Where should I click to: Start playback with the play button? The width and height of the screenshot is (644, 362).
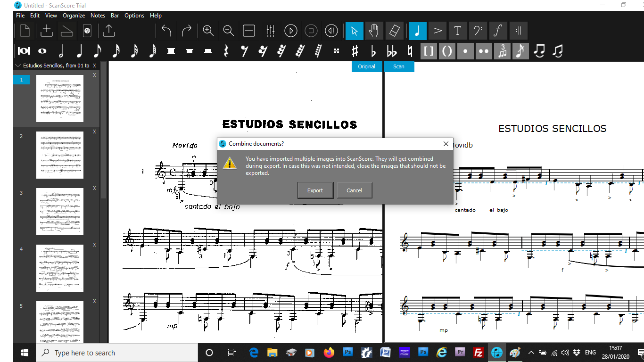[291, 31]
